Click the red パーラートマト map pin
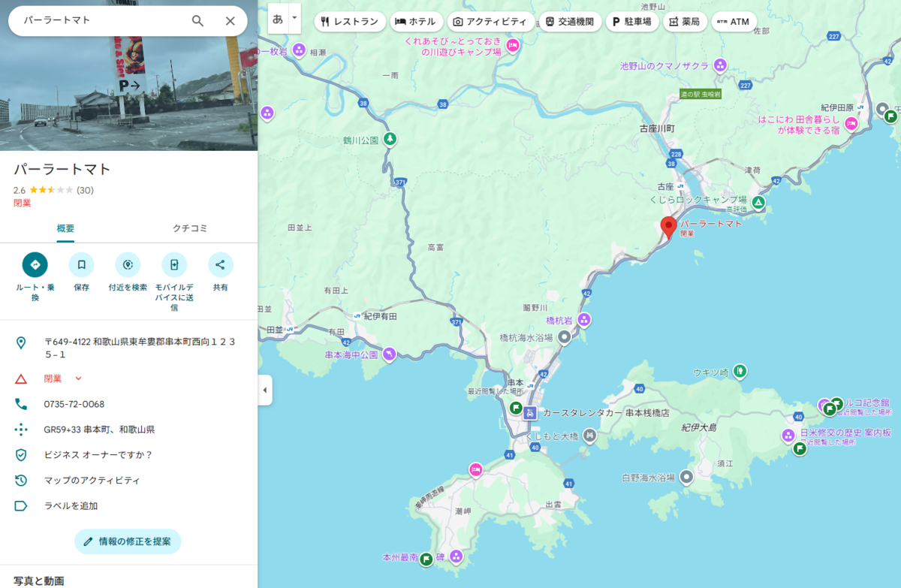This screenshot has width=901, height=588. 668,228
